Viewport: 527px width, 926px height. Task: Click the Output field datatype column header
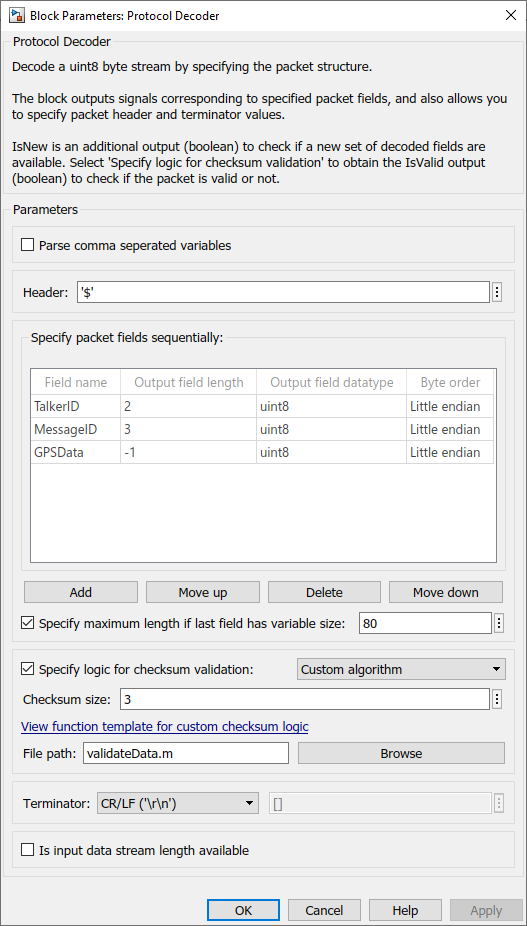(x=331, y=382)
